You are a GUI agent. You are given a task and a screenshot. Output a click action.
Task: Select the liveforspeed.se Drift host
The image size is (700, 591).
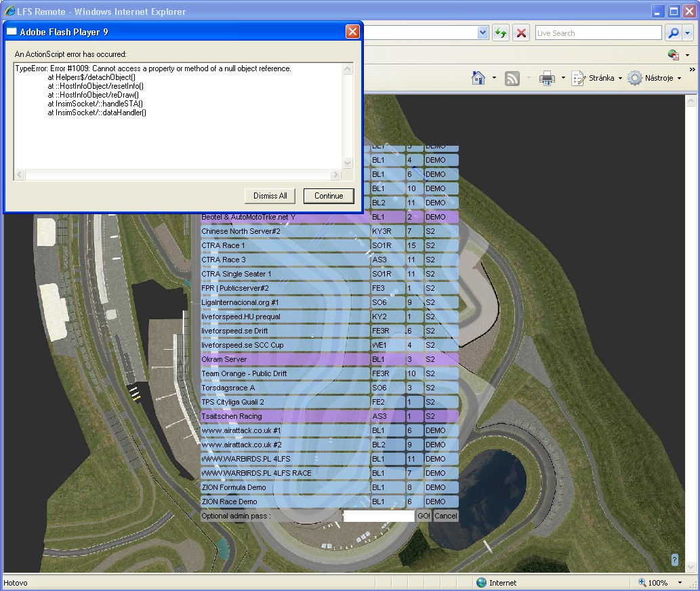(329, 331)
